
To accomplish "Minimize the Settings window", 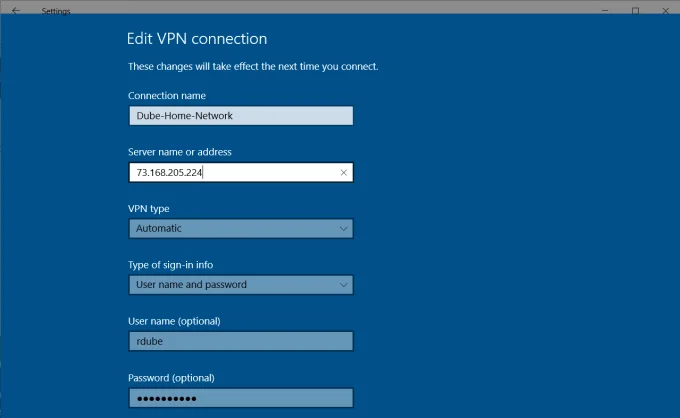I will [605, 10].
